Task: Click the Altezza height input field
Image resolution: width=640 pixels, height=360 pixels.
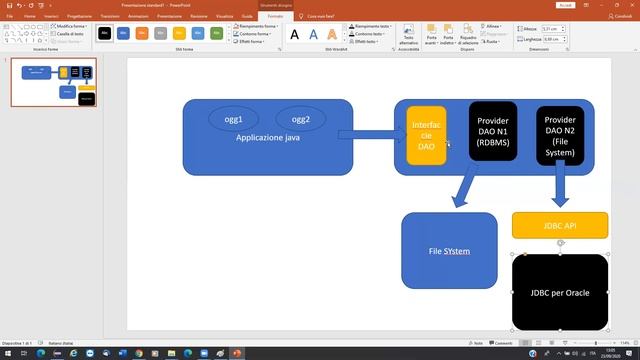Action: 551,29
